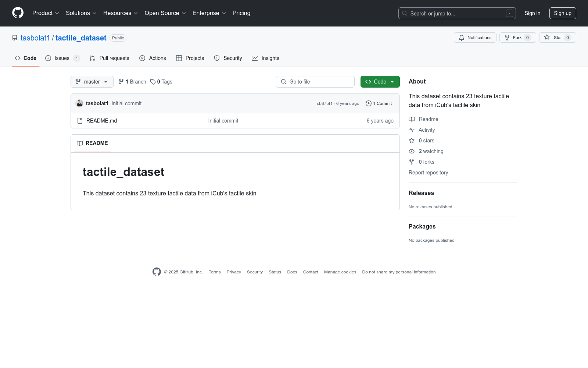Viewport: 588px width, 368px height.
Task: Open commit hash cb87bf1
Action: coord(325,103)
